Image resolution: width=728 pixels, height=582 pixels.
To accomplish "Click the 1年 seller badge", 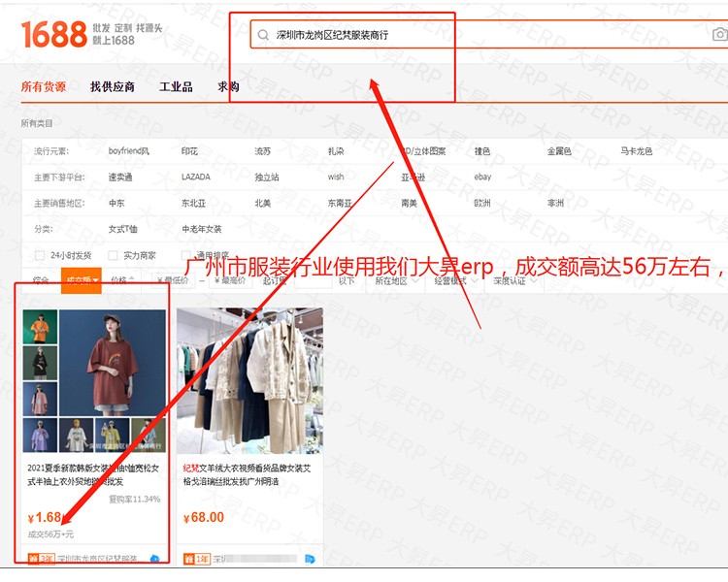I will click(x=197, y=559).
